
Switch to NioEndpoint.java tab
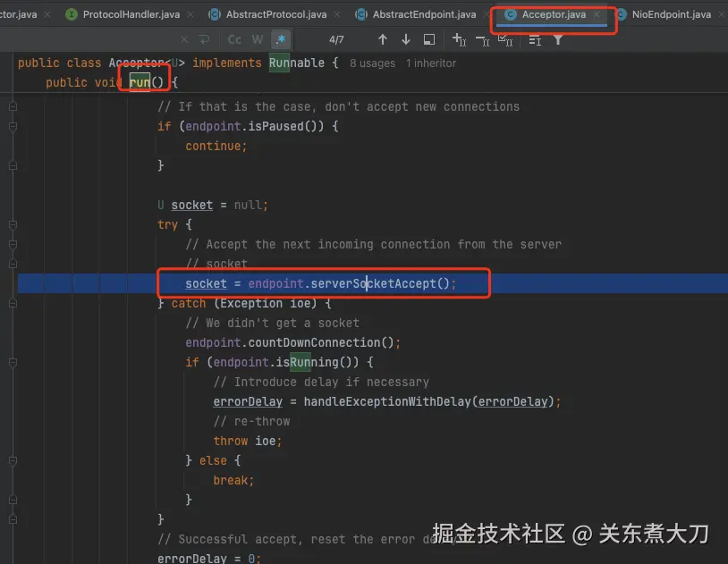point(672,14)
